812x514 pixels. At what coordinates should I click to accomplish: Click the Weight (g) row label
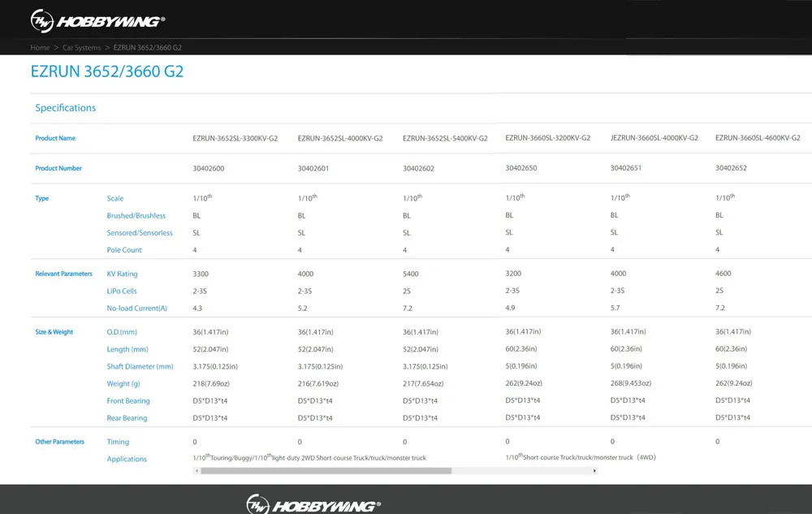point(123,383)
